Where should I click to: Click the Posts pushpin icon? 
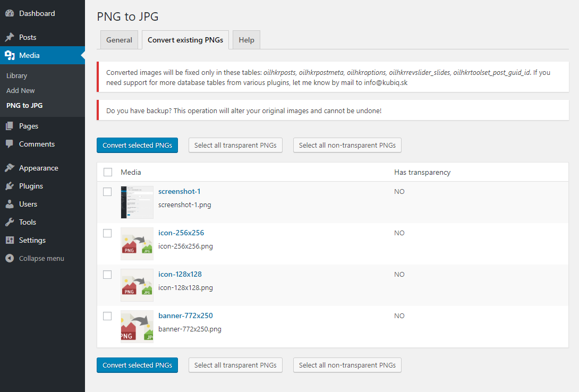[x=10, y=37]
